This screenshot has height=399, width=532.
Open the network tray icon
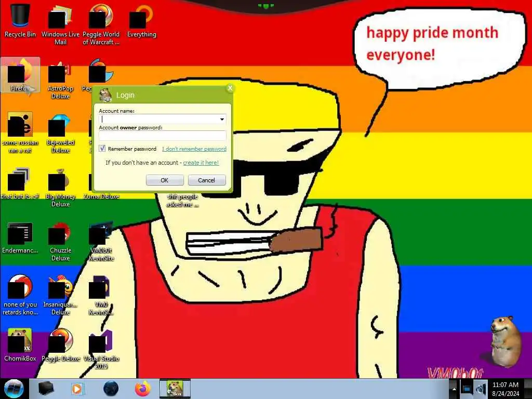(x=467, y=389)
